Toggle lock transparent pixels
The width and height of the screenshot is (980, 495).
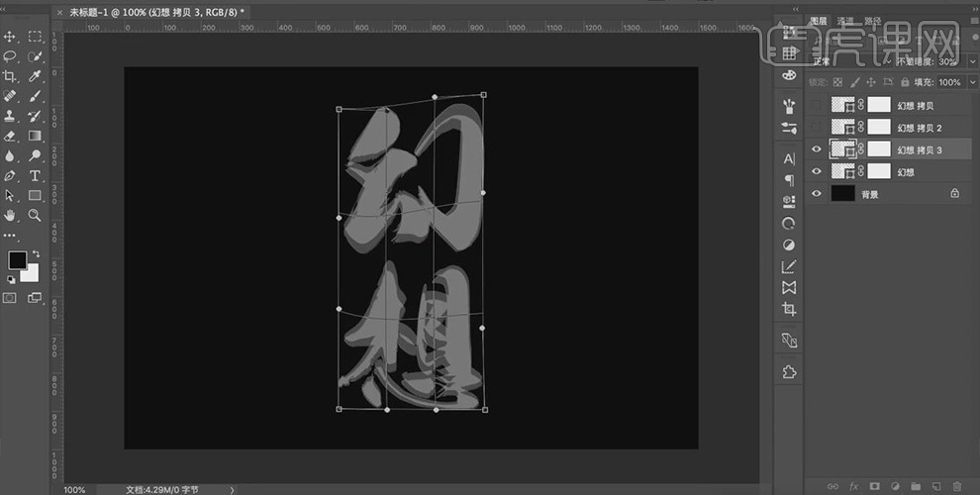837,82
